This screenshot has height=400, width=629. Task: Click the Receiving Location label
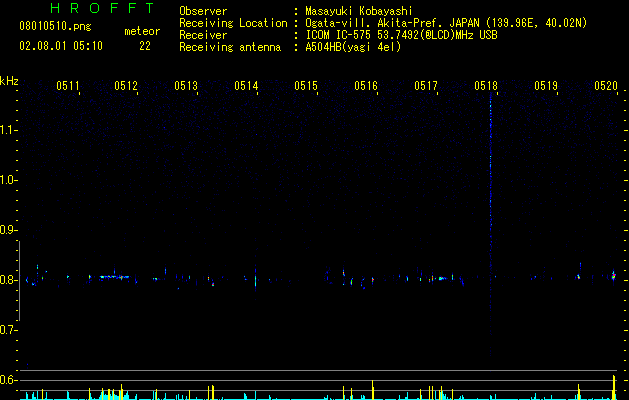[x=233, y=23]
